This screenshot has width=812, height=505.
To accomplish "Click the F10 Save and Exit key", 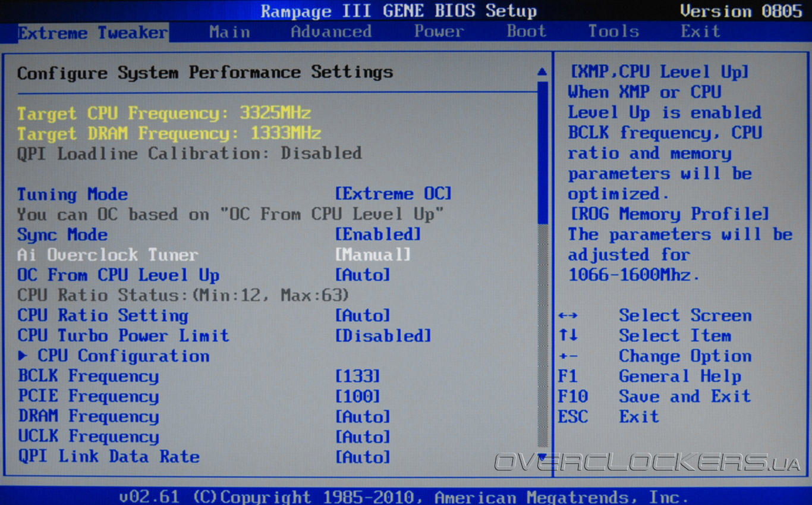I will point(573,396).
